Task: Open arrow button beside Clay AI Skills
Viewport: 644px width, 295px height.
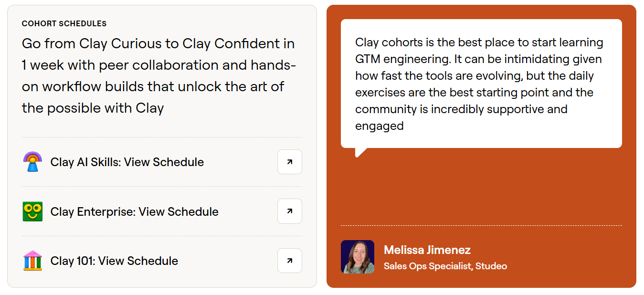Action: (x=290, y=162)
